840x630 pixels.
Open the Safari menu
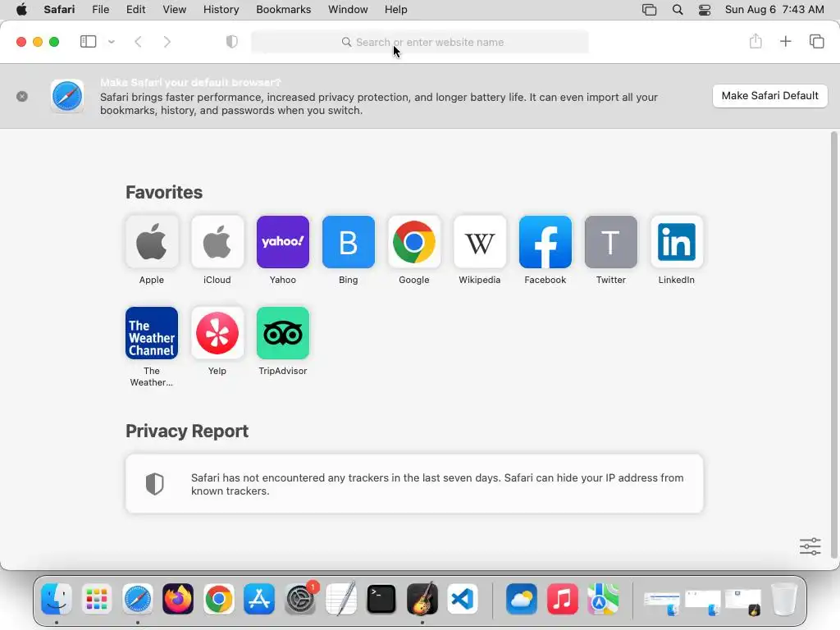click(59, 10)
